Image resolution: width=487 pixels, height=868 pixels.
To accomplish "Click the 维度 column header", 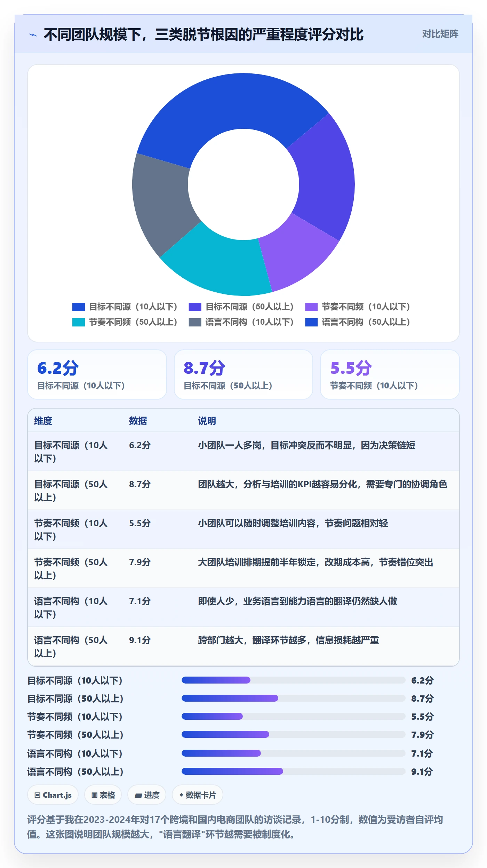I will tap(43, 421).
